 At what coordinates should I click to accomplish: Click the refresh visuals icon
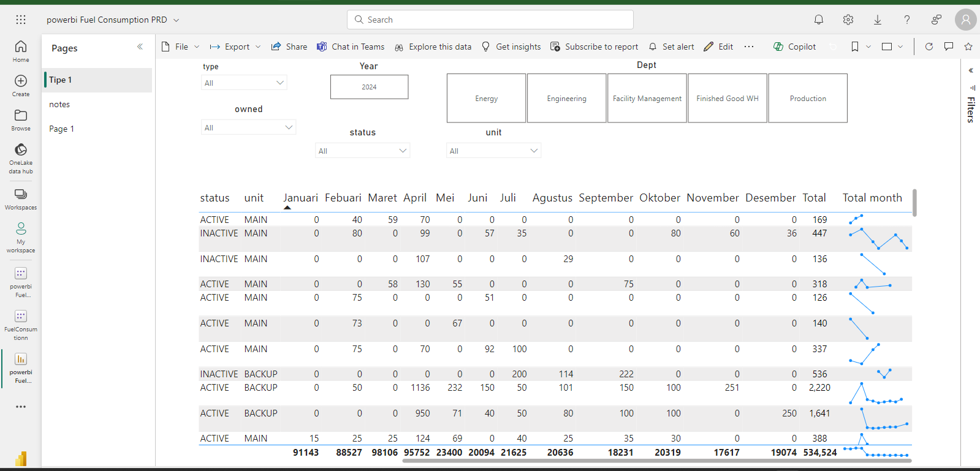tap(929, 47)
